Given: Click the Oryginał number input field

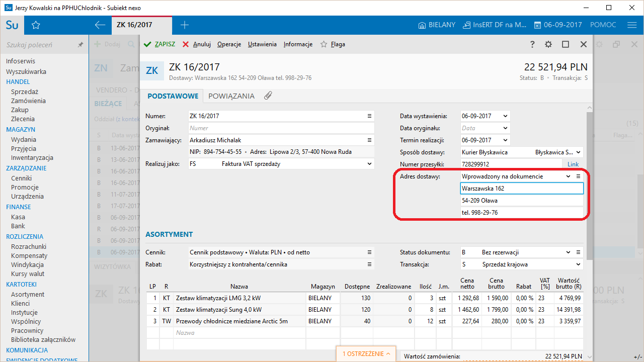Looking at the screenshot, I should click(281, 128).
